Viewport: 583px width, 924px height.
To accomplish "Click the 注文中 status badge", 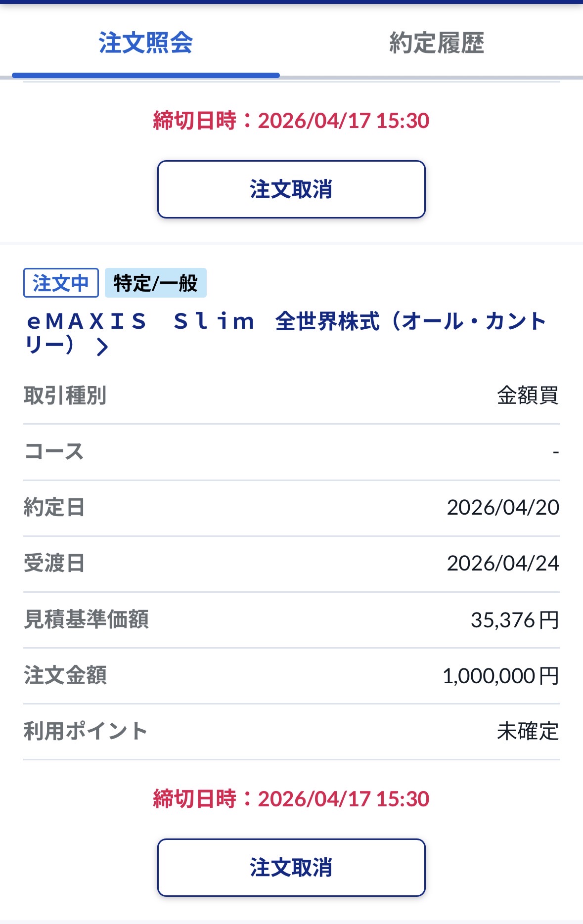I will pyautogui.click(x=61, y=283).
